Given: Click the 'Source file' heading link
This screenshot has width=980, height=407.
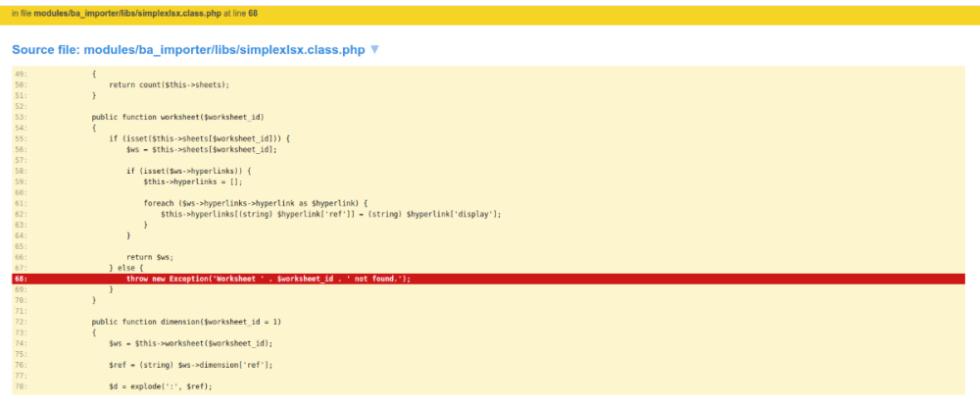Looking at the screenshot, I should pos(188,49).
